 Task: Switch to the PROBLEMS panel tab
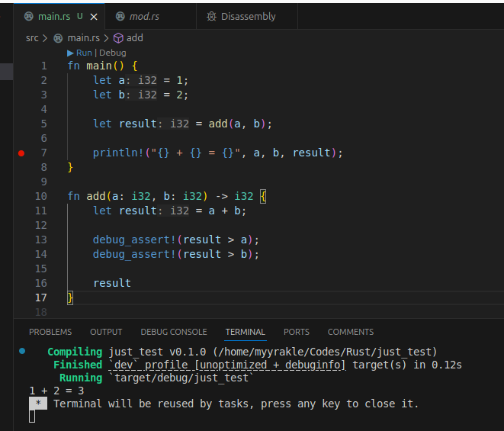[50, 332]
